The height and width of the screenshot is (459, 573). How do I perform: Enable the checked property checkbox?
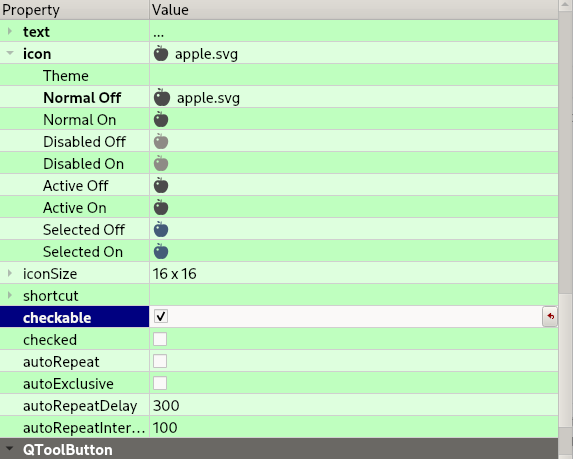point(160,339)
